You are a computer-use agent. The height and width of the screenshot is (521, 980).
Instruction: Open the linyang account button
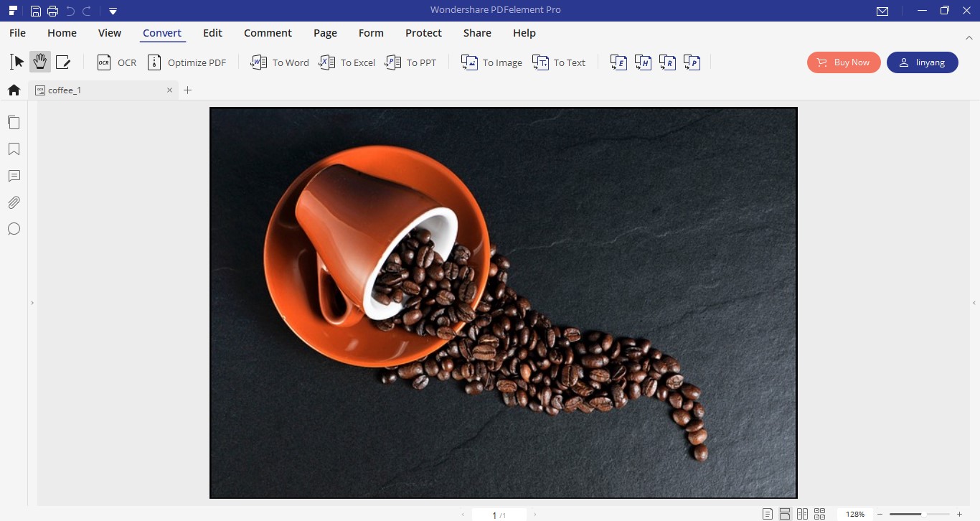(922, 62)
